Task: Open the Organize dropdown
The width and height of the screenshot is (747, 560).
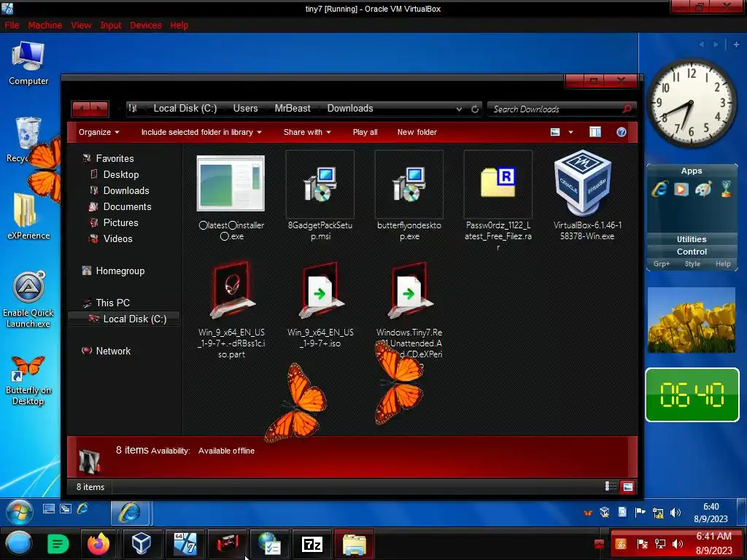Action: (99, 133)
